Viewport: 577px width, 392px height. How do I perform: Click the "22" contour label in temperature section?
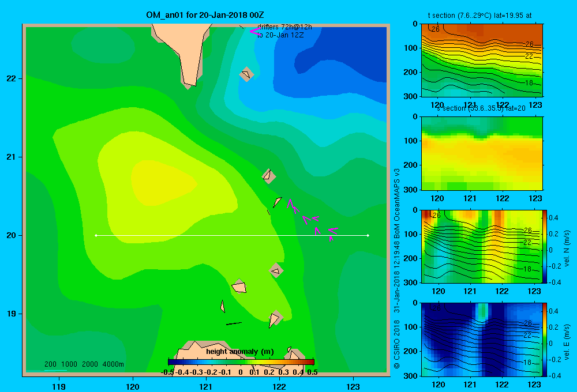(x=529, y=56)
